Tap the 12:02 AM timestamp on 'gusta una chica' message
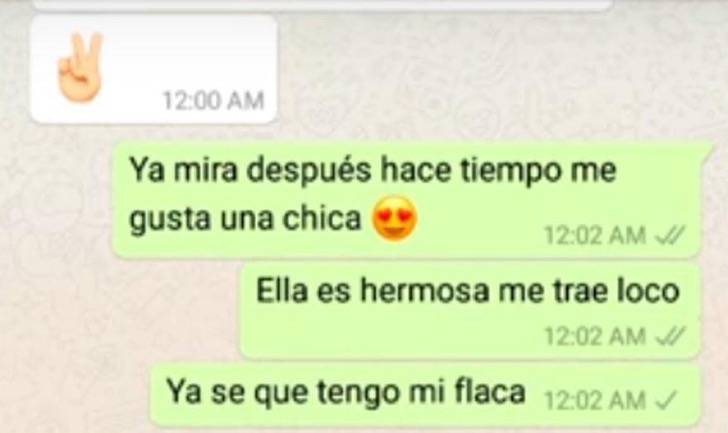The image size is (728, 433). pos(595,235)
